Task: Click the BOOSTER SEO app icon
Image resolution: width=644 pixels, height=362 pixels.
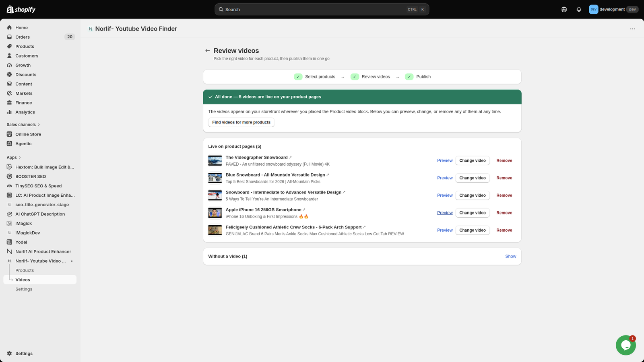Action: 10,177
